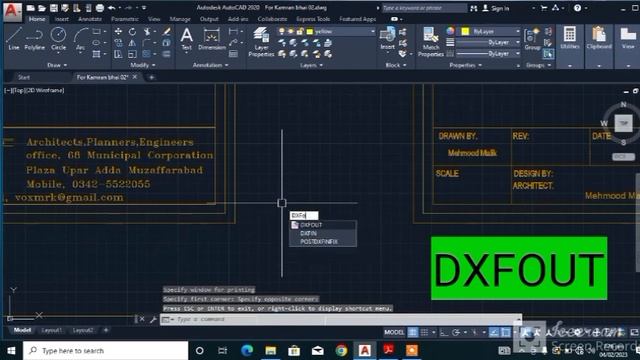
Task: Click the Table tool in Annotation panel
Action: tap(233, 54)
